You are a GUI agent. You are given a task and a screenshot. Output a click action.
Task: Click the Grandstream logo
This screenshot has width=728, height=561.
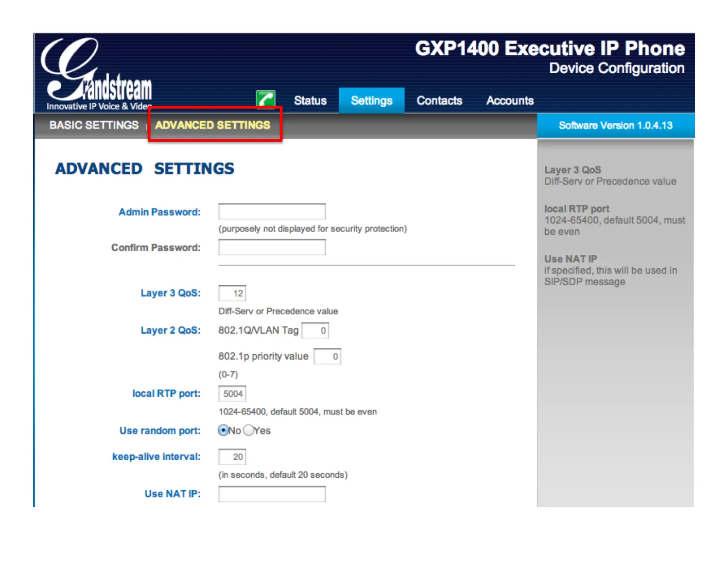coord(97,74)
